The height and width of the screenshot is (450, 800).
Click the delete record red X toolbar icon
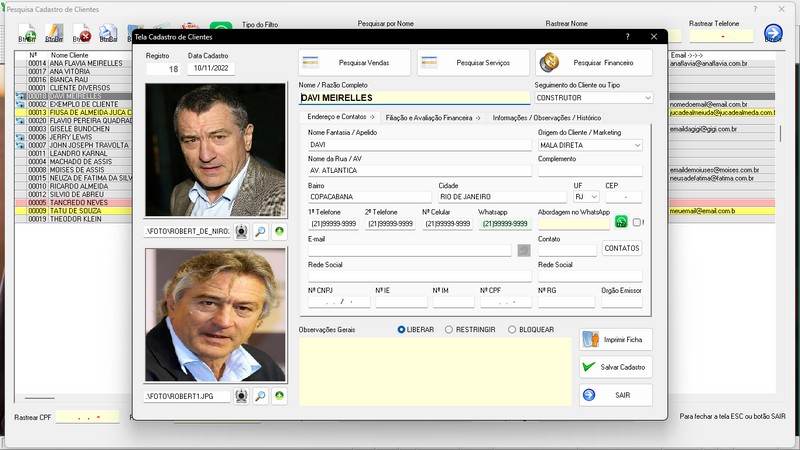pyautogui.click(x=82, y=33)
